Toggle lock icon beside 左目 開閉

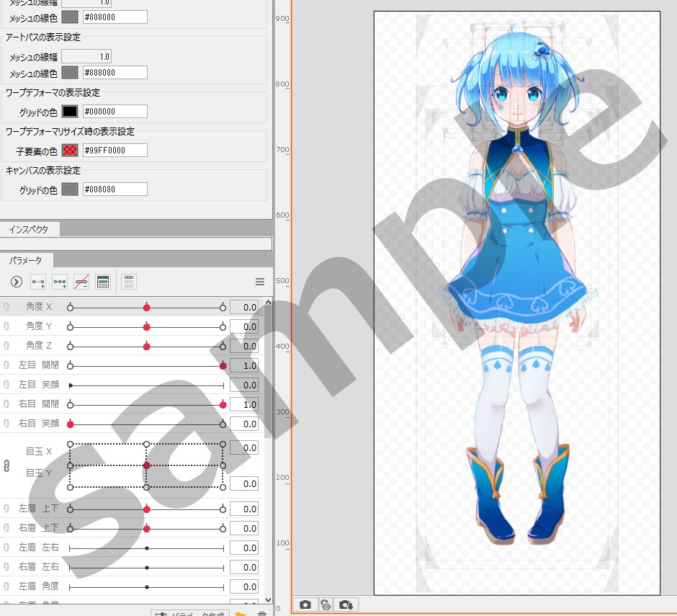[x=6, y=365]
